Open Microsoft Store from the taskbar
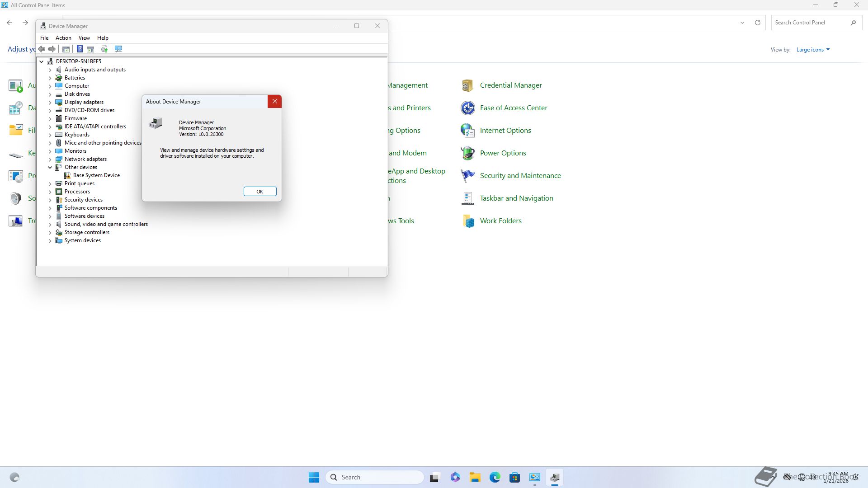Screen dimensions: 868x488 click(x=514, y=477)
